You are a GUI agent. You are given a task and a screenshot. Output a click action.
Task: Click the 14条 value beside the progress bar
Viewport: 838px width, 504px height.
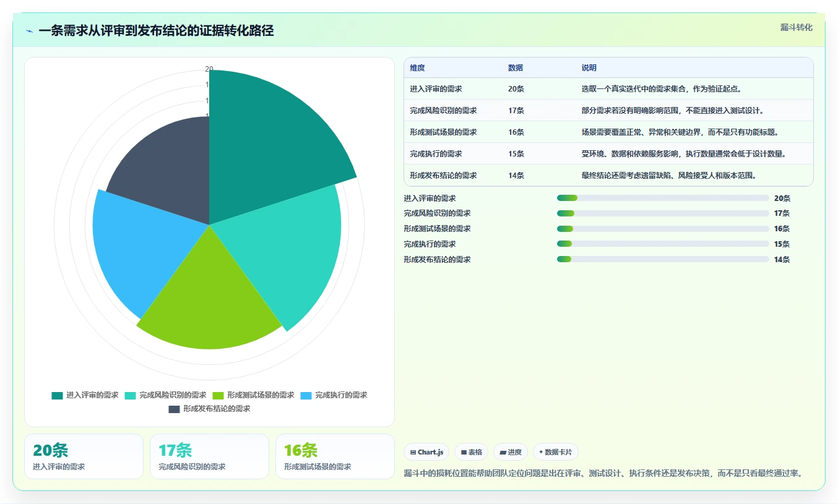tap(782, 260)
